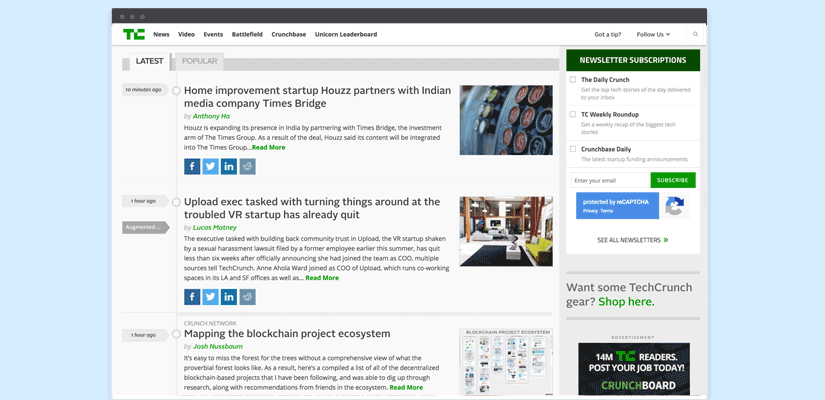
Task: Open author Josh Nussbaum's profile
Action: [x=217, y=347]
